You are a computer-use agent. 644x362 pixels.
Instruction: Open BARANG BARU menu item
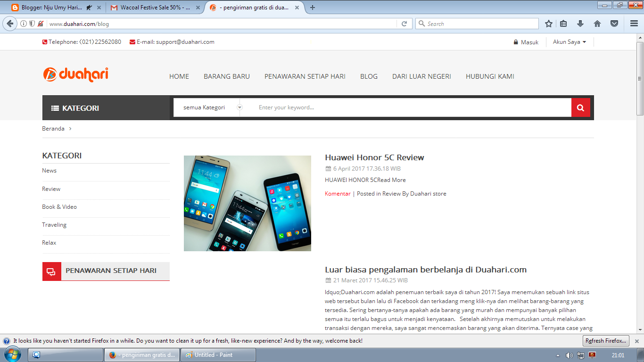[x=227, y=76]
